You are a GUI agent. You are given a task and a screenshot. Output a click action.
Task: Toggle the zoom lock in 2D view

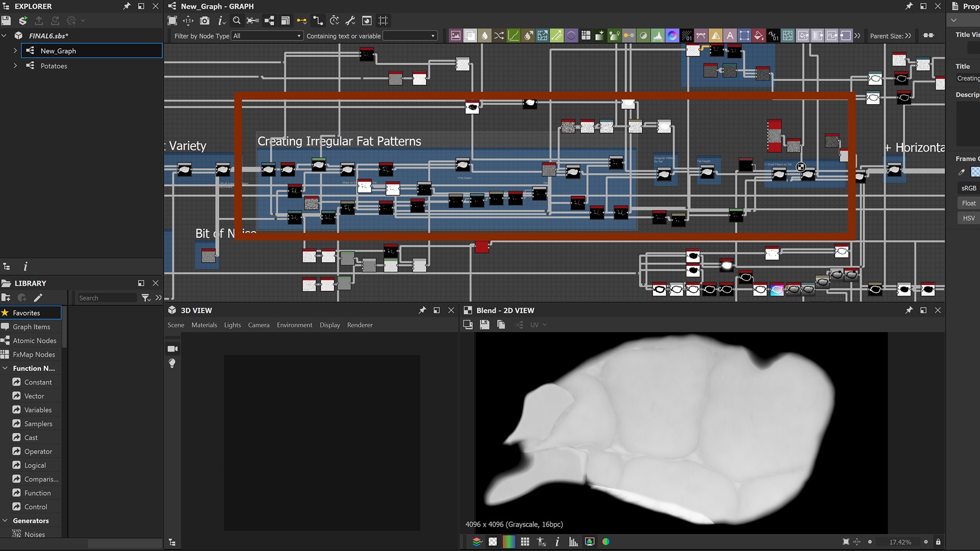point(938,542)
